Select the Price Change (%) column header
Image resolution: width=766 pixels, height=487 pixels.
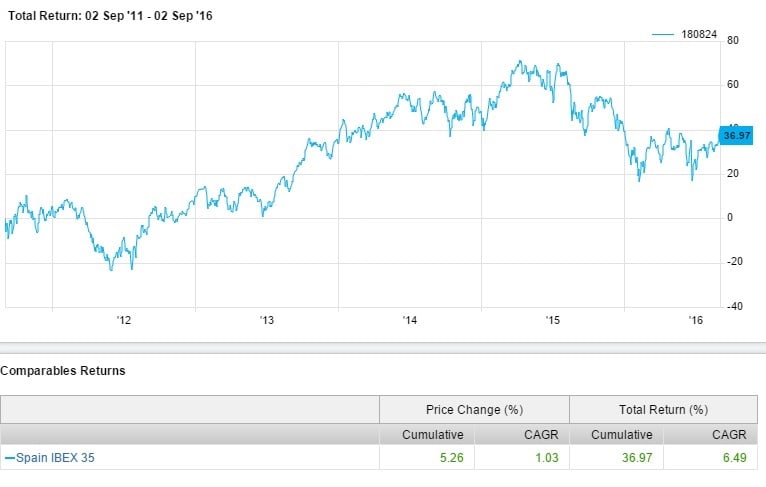click(x=474, y=409)
